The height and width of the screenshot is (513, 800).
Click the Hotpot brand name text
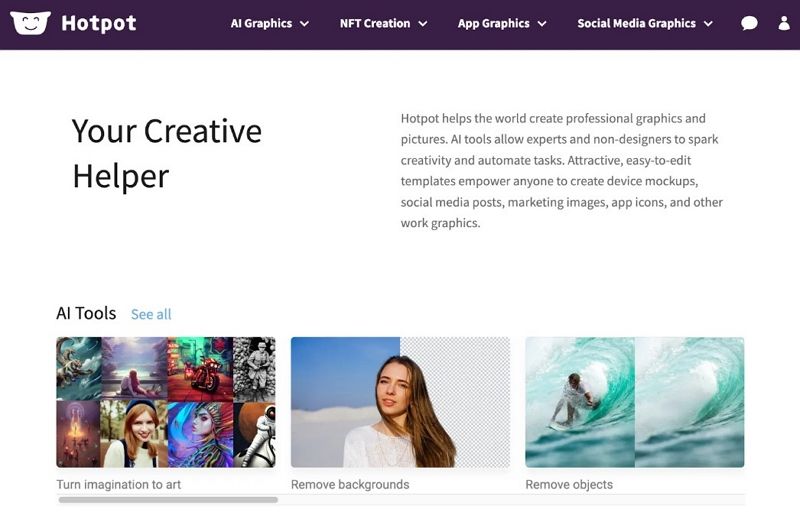(x=99, y=23)
